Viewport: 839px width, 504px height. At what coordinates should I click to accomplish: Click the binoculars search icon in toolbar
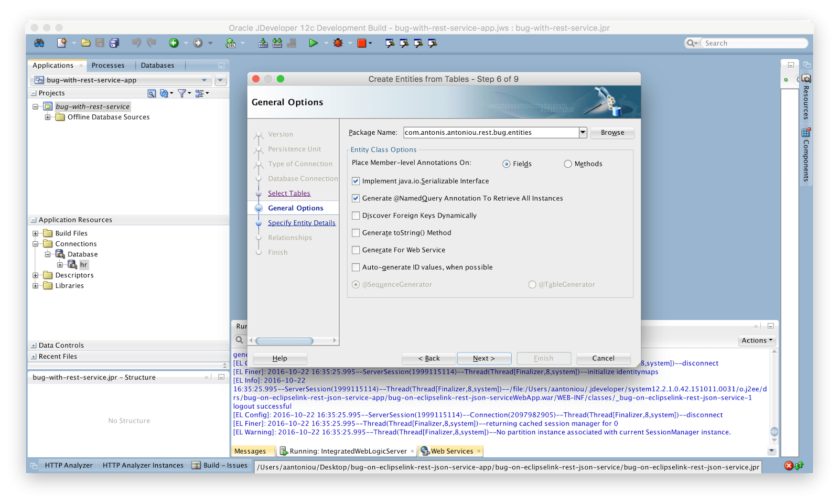39,43
